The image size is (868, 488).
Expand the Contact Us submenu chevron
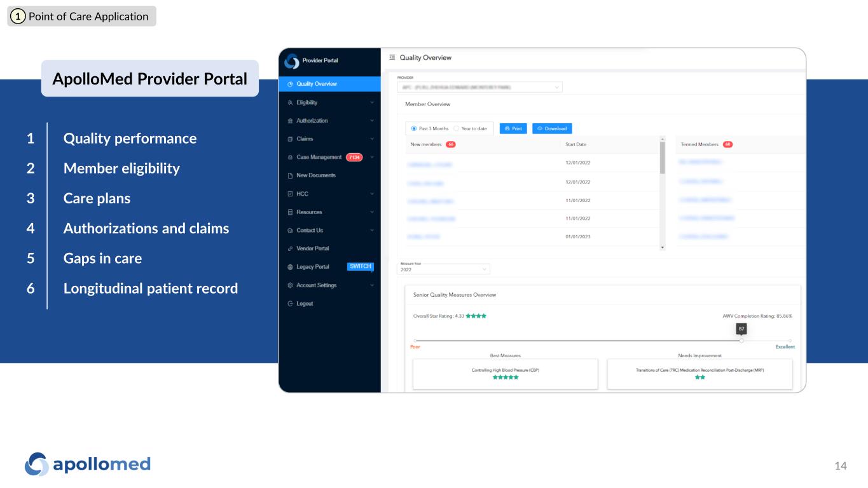pos(372,231)
